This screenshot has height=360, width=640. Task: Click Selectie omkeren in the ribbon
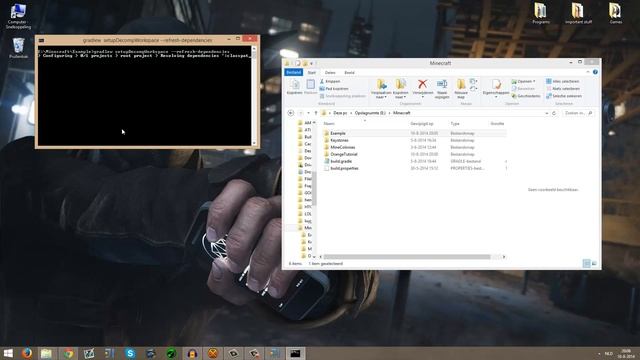[564, 96]
